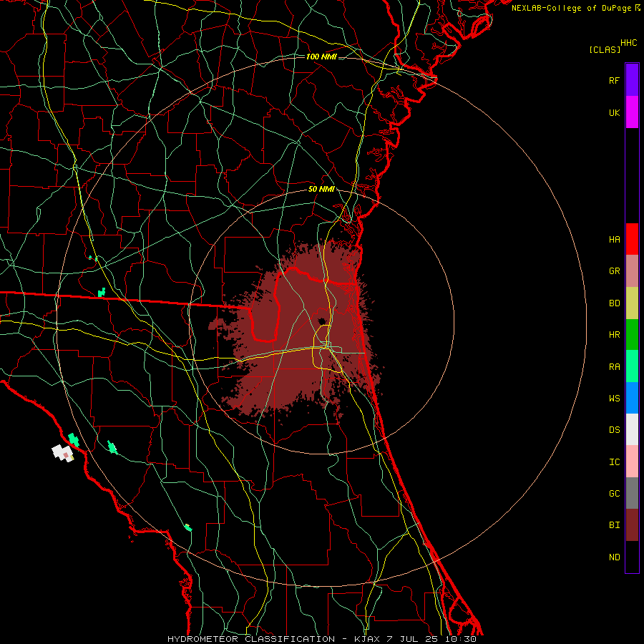Pick the HR green legend swatch

pos(632,334)
